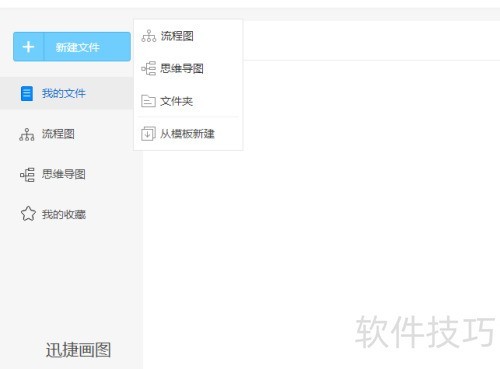Viewport: 500px width, 369px height.
Task: Click the folder icon in the dropdown menu
Action: point(148,101)
